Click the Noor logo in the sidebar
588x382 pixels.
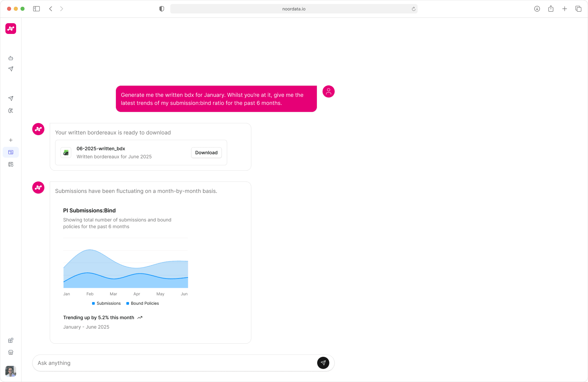[11, 29]
